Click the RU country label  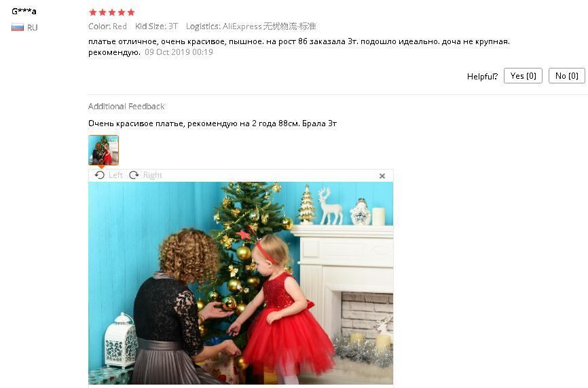click(x=32, y=27)
